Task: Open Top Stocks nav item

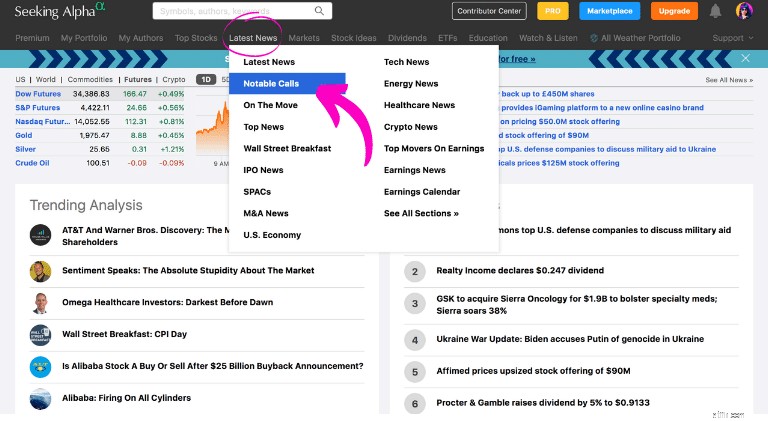Action: [196, 38]
